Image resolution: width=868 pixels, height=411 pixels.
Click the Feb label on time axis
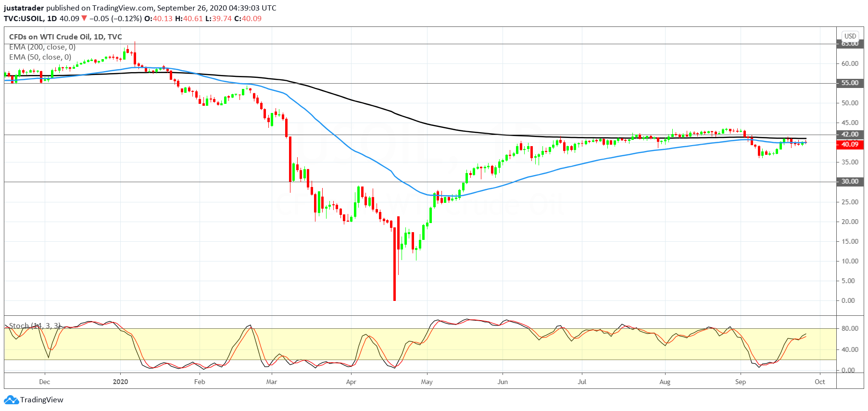coord(200,382)
